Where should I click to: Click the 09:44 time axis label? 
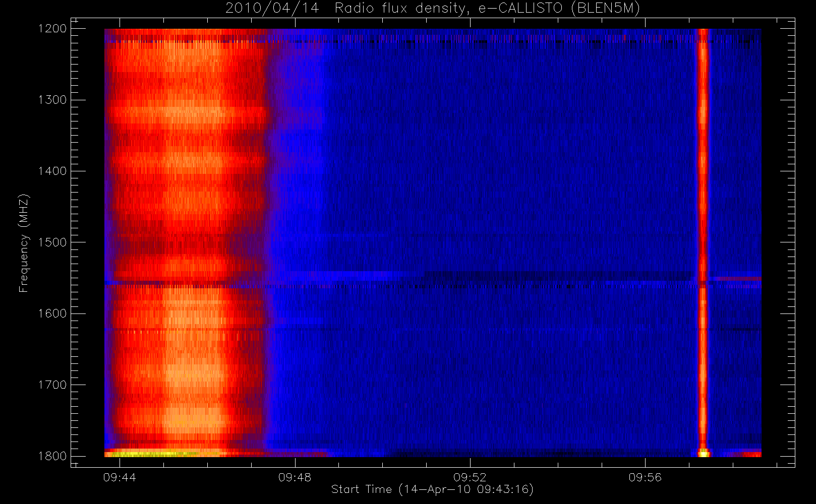(x=120, y=477)
